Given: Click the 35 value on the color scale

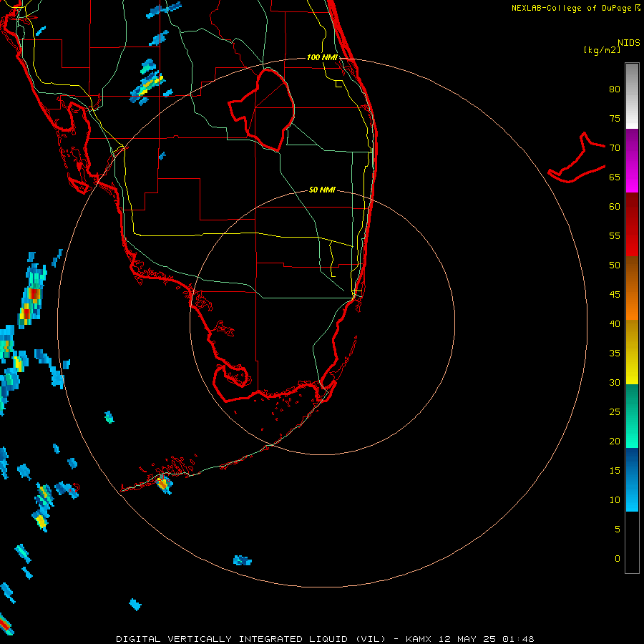Looking at the screenshot, I should point(615,353).
